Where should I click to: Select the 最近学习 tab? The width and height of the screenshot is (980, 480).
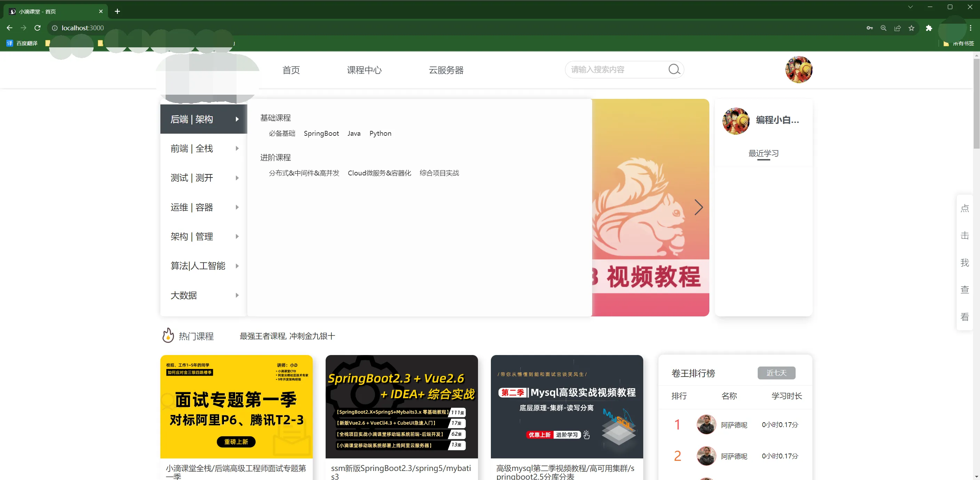coord(764,154)
